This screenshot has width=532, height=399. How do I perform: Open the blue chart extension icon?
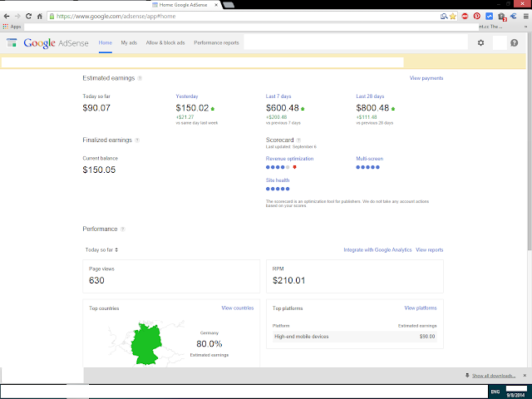tap(489, 16)
